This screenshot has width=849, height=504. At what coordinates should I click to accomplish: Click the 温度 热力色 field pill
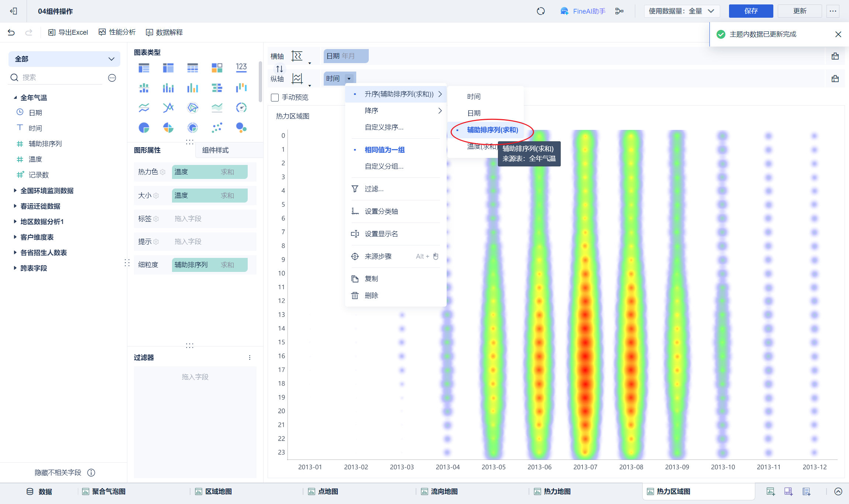click(209, 172)
